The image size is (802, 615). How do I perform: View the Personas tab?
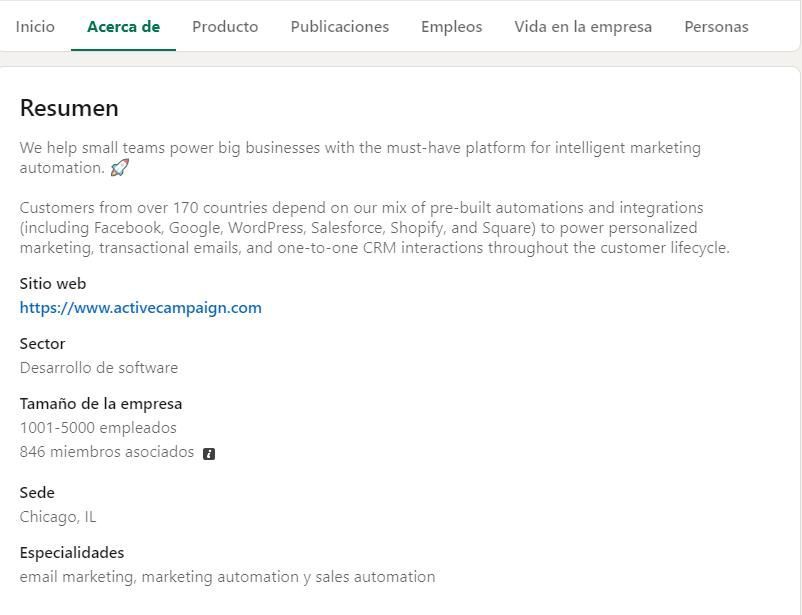coord(716,27)
